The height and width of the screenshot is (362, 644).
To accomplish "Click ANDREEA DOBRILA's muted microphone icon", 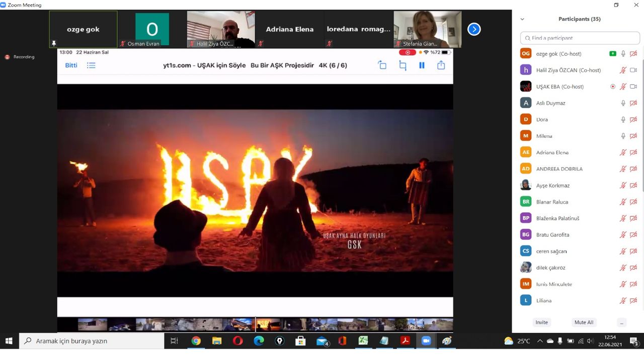I will [623, 169].
